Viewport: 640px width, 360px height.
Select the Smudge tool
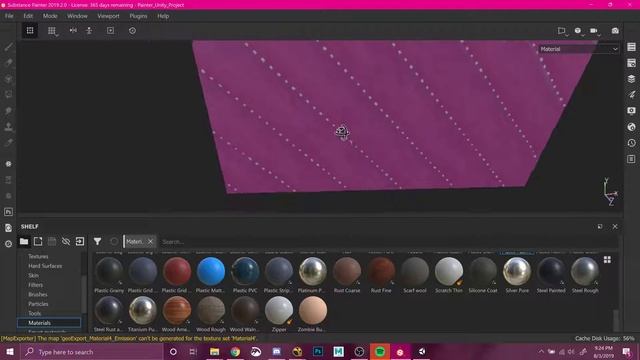[x=9, y=111]
